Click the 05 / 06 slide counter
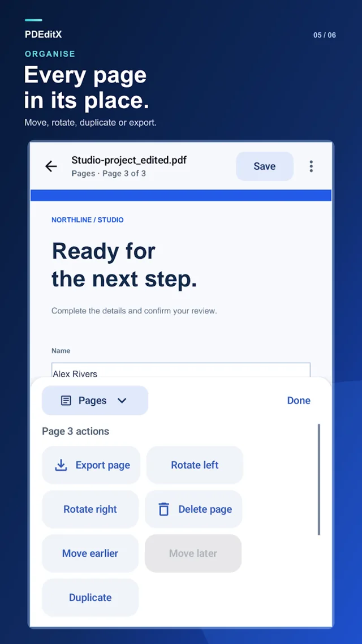362x644 pixels. pos(325,35)
